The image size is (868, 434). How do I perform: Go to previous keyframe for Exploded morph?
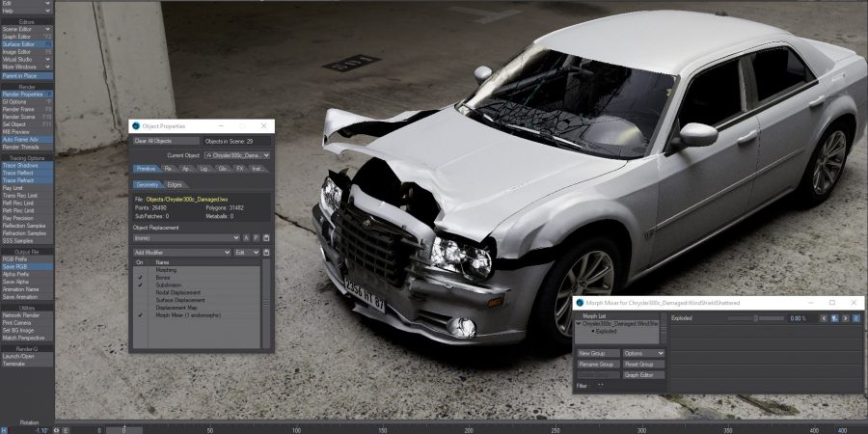(x=824, y=318)
